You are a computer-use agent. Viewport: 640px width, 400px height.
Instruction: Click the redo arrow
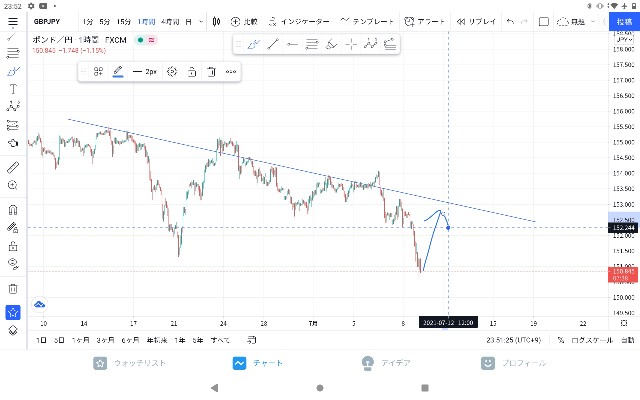coord(524,22)
